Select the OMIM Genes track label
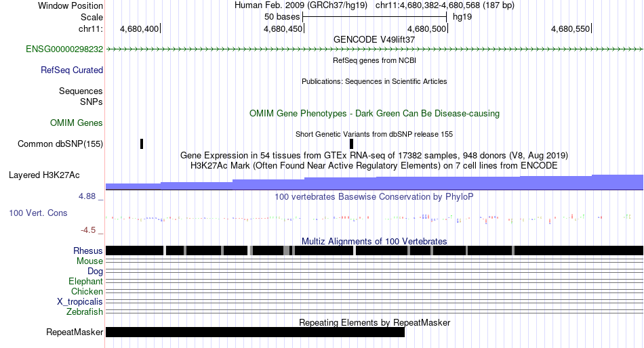The height and width of the screenshot is (348, 644). 77,123
